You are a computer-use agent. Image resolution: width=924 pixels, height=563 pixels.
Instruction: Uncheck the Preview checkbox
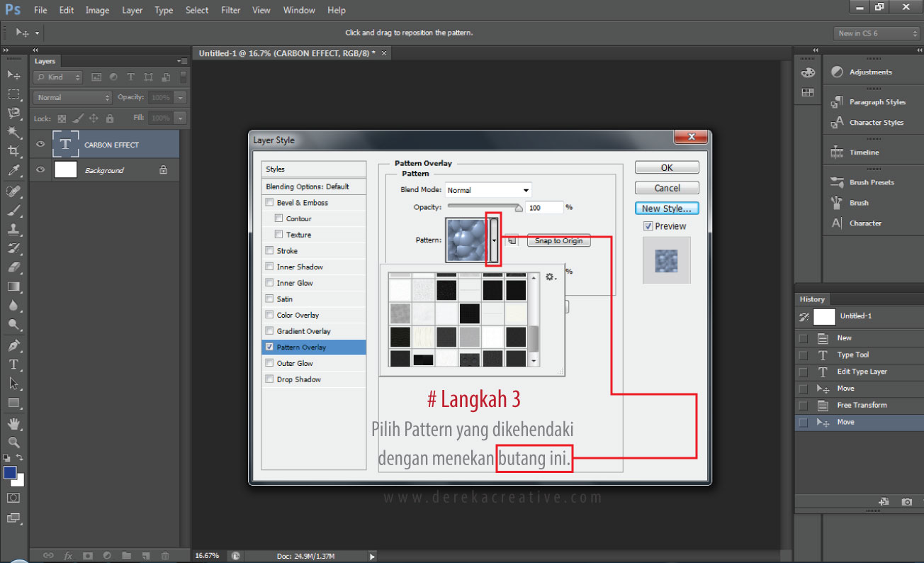[x=648, y=226]
